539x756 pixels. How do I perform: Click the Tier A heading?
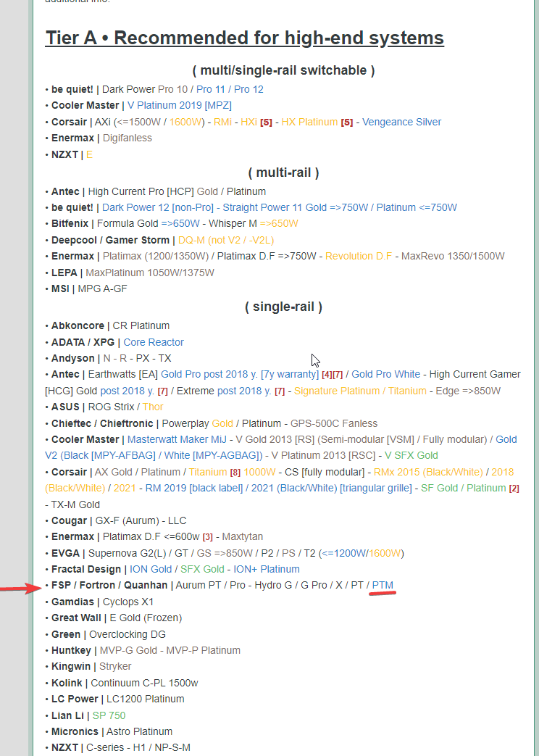pyautogui.click(x=244, y=38)
